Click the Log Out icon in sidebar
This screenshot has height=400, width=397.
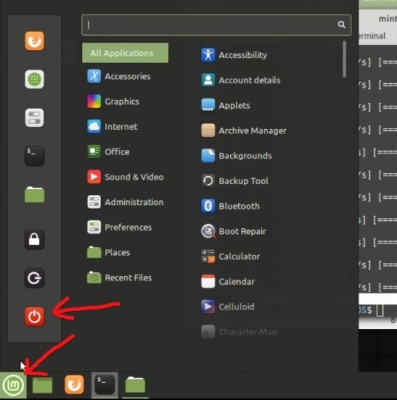[34, 278]
